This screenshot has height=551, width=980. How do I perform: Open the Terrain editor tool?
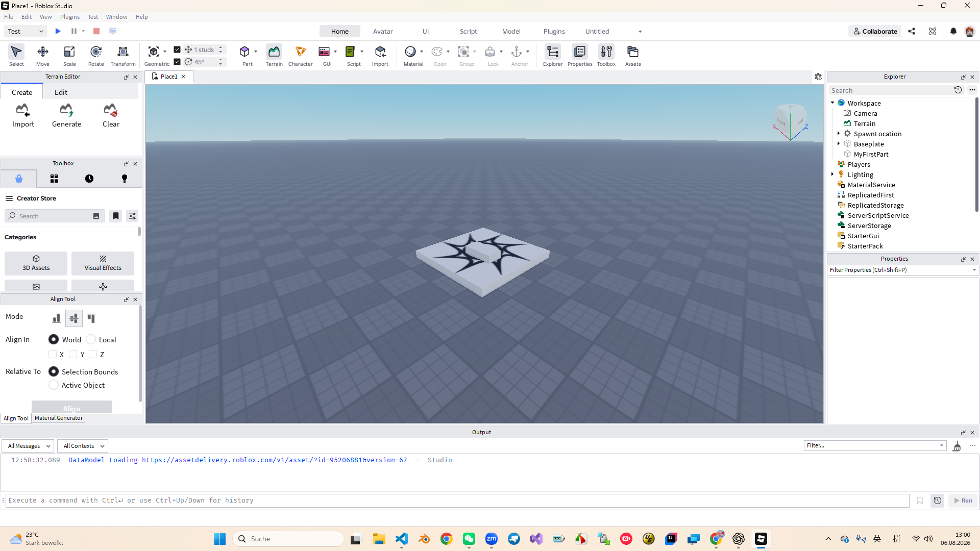point(274,56)
